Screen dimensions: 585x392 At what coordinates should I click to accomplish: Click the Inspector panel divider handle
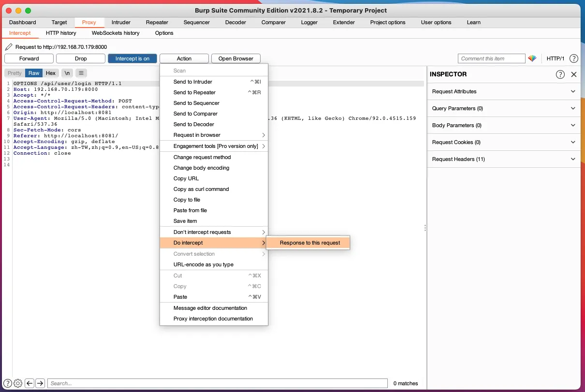(425, 228)
